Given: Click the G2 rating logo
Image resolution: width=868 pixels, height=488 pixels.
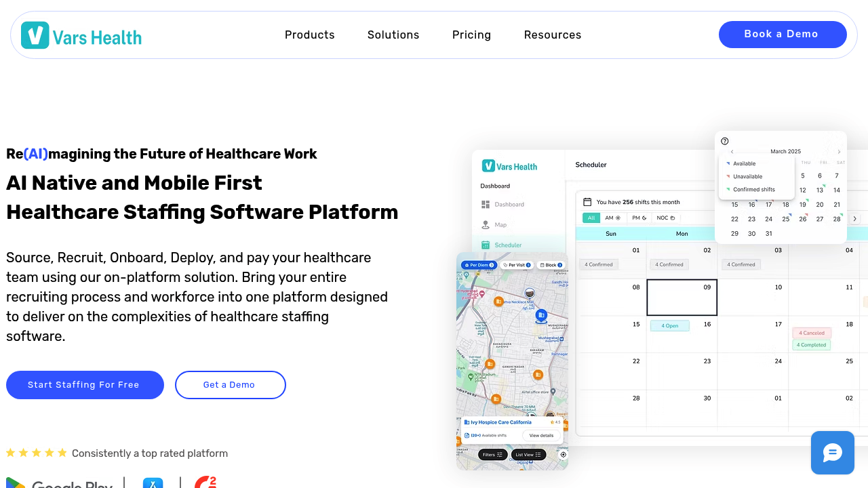Looking at the screenshot, I should [205, 483].
